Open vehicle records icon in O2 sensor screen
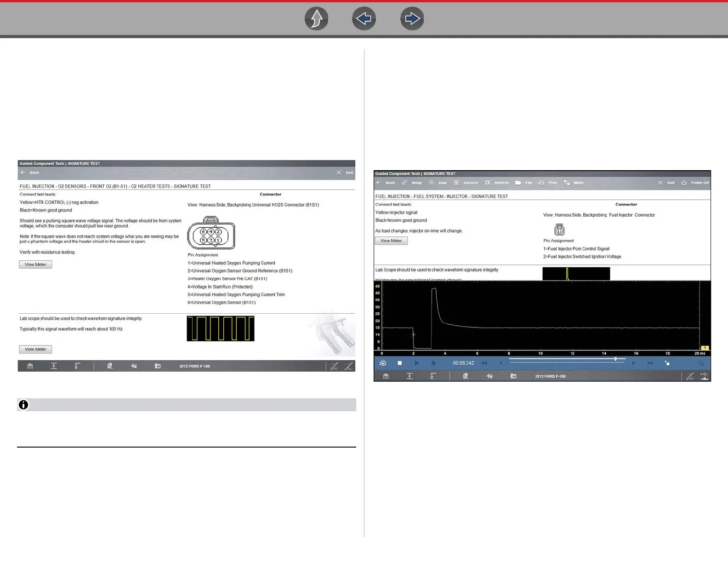Screen dimensions: 728x563 tap(110, 366)
